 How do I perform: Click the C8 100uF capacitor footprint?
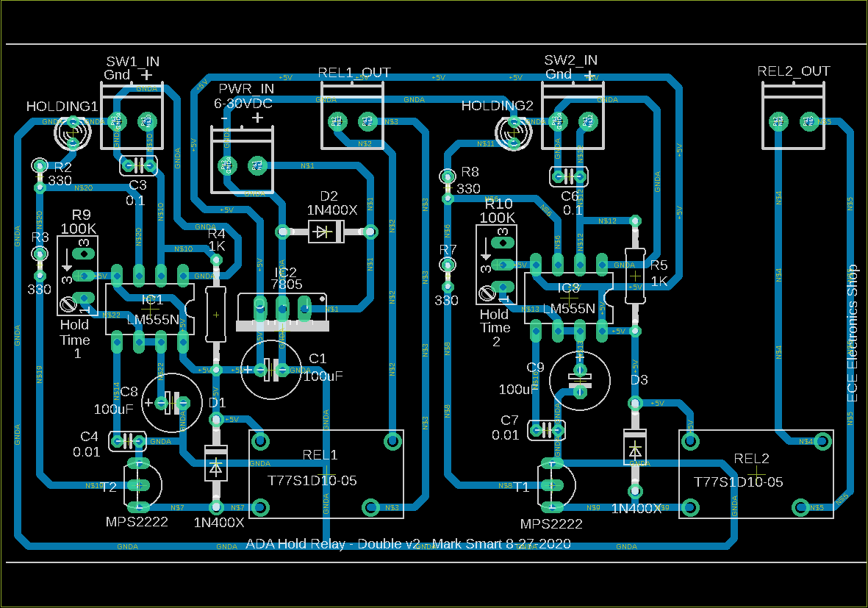coord(171,402)
